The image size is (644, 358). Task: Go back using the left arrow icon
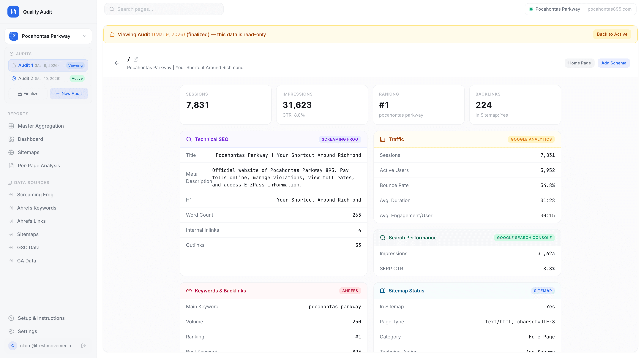pyautogui.click(x=116, y=63)
